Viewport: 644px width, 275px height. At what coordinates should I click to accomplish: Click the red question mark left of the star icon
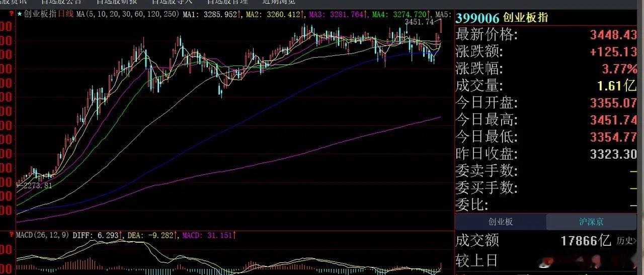[x=11, y=15]
